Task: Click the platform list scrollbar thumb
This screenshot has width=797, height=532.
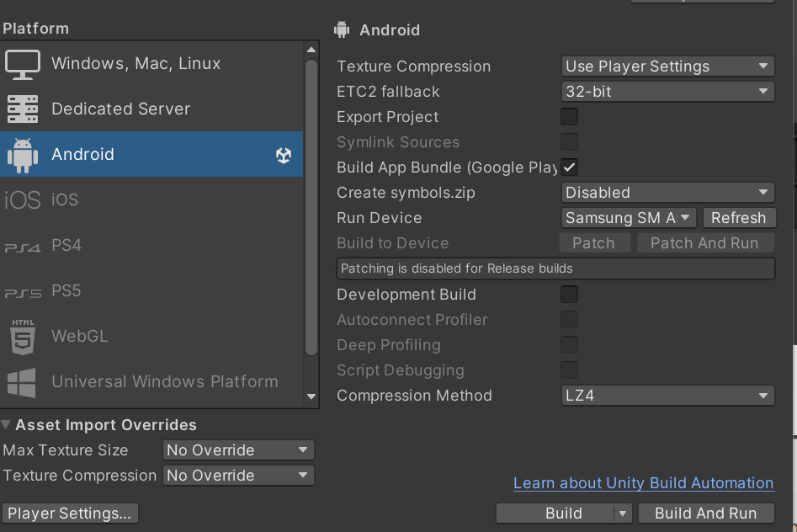Action: click(311, 207)
